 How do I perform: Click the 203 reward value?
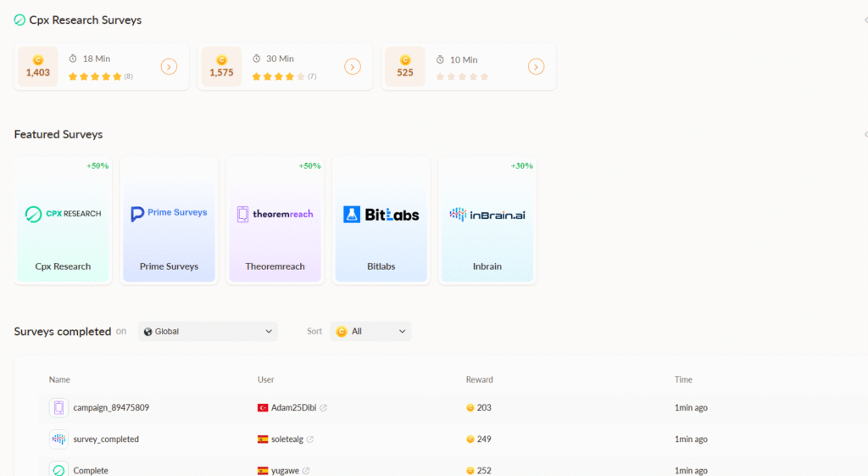484,407
